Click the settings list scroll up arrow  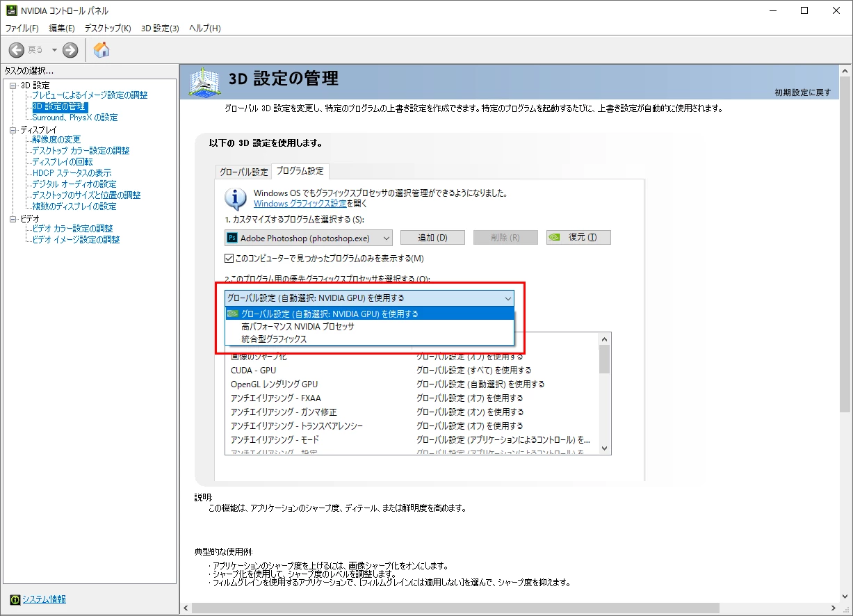coord(604,338)
